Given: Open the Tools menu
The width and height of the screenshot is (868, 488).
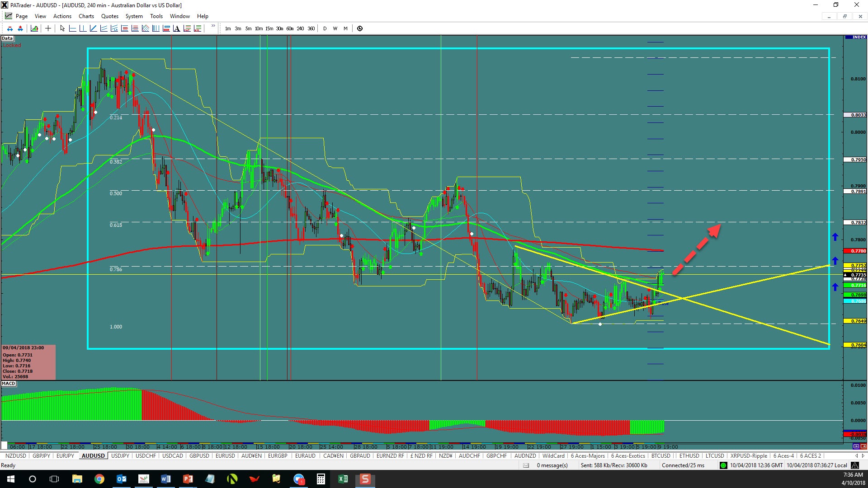Looking at the screenshot, I should (156, 16).
